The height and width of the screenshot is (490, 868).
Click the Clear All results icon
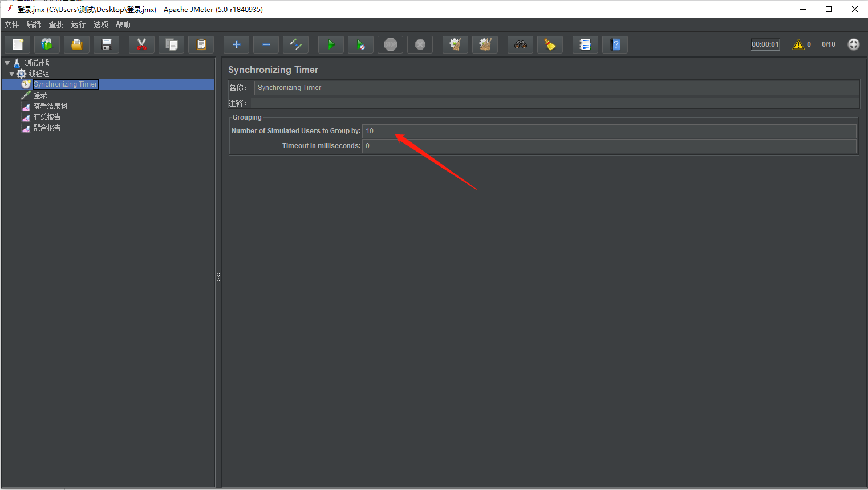point(485,44)
